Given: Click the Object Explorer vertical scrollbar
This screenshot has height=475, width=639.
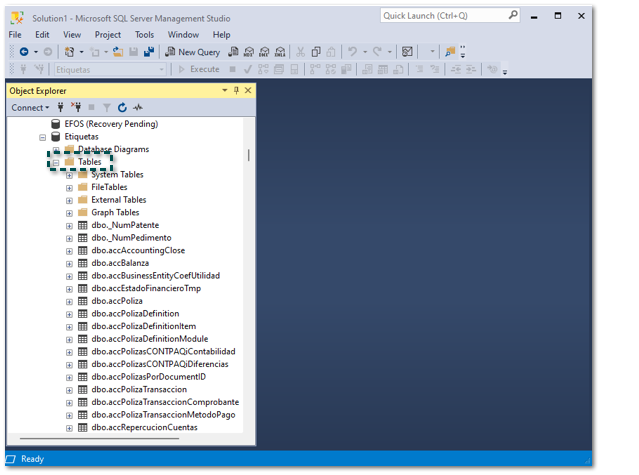Looking at the screenshot, I should 249,155.
